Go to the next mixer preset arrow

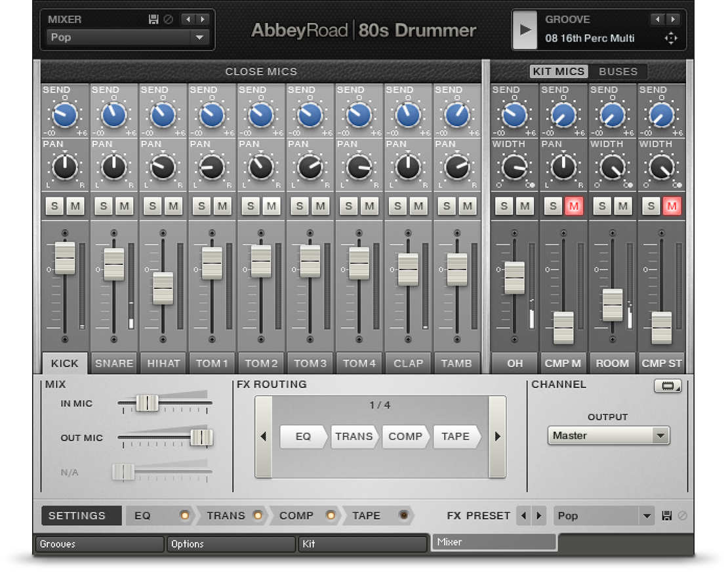click(203, 19)
